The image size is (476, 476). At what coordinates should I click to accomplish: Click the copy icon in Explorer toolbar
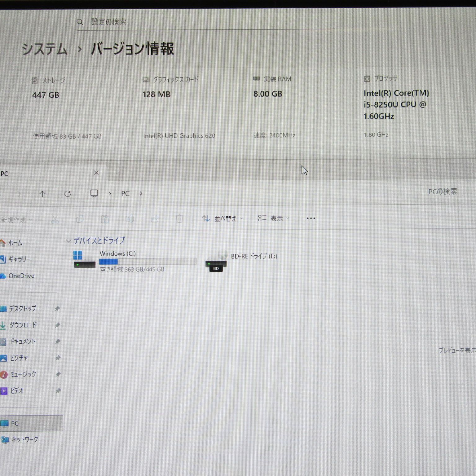click(x=80, y=219)
